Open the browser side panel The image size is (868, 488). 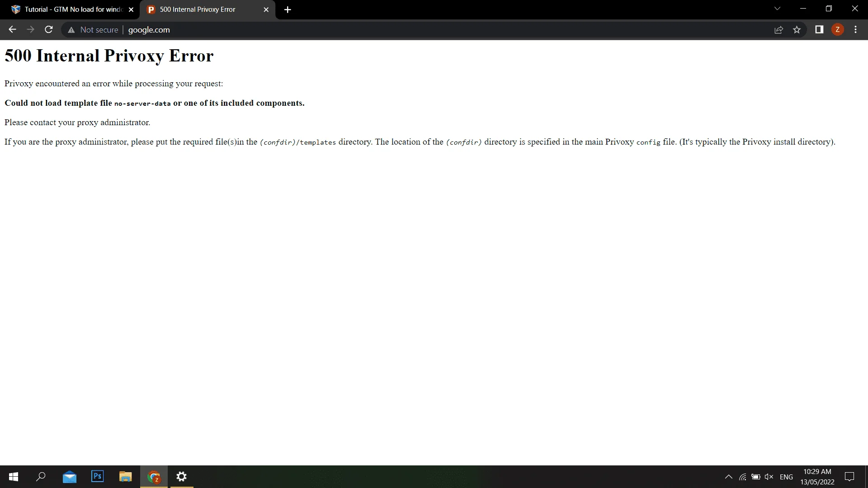click(x=819, y=30)
